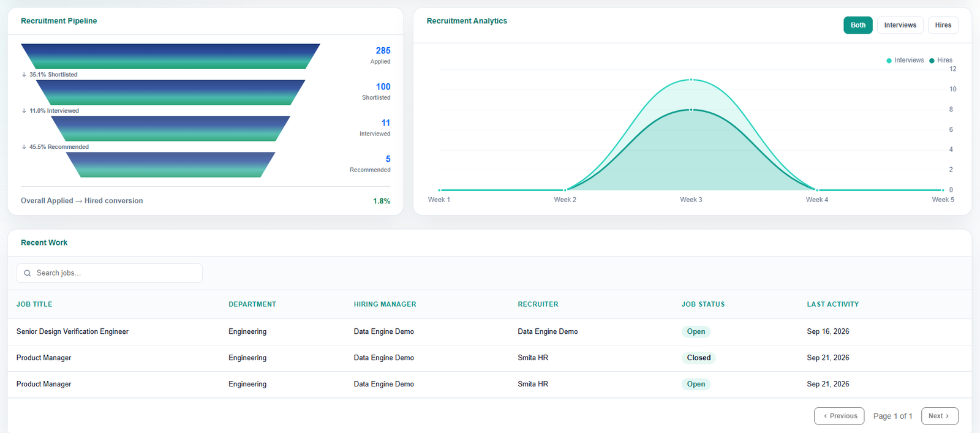Click Open badge in Senior Design row
This screenshot has width=980, height=433.
(x=696, y=331)
